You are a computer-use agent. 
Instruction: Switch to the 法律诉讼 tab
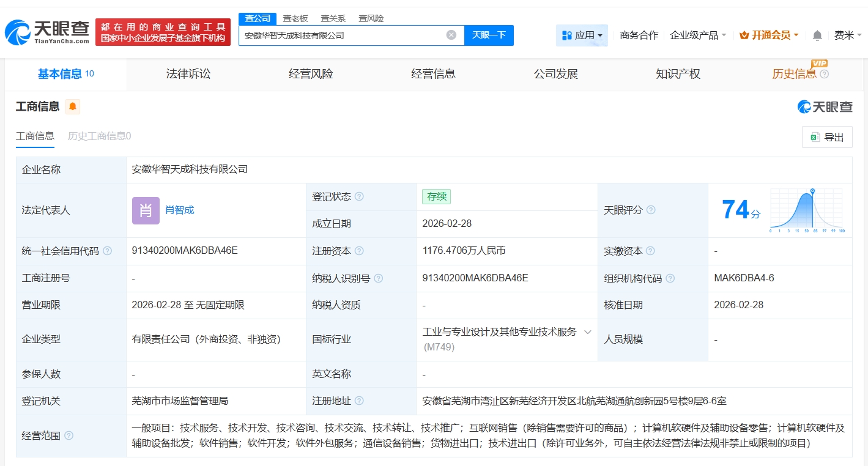click(188, 73)
